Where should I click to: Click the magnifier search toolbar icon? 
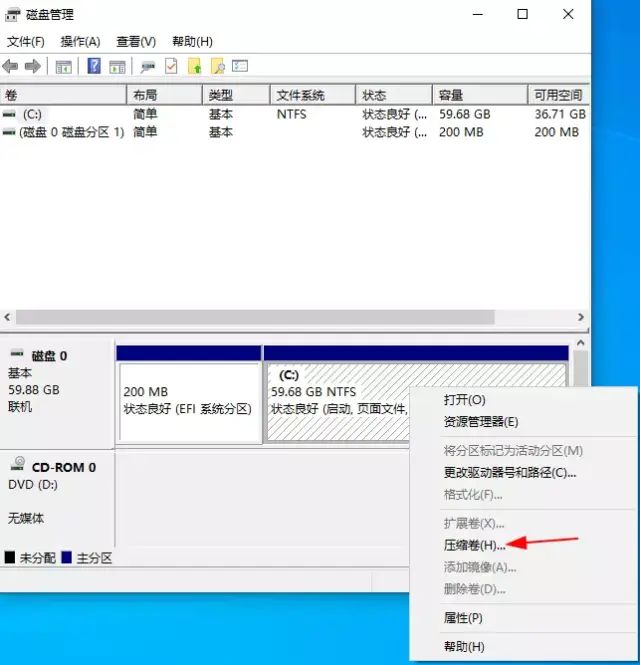pos(217,66)
